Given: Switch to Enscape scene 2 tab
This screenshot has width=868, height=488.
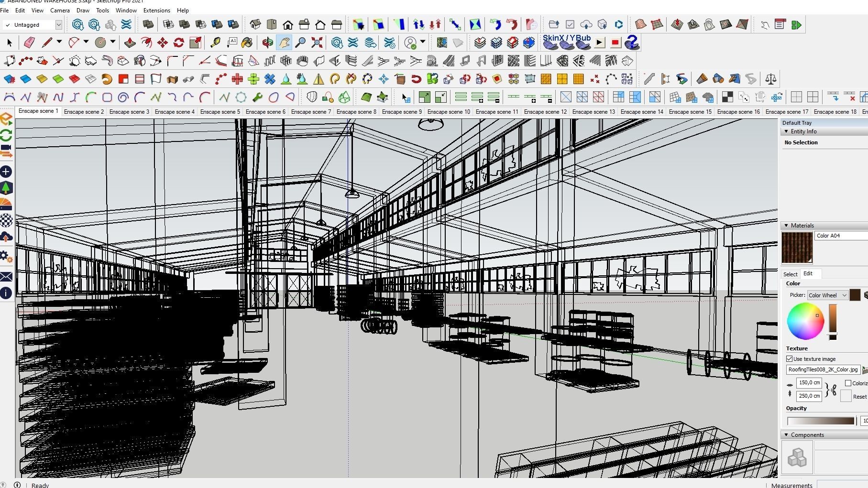Looking at the screenshot, I should [x=84, y=112].
